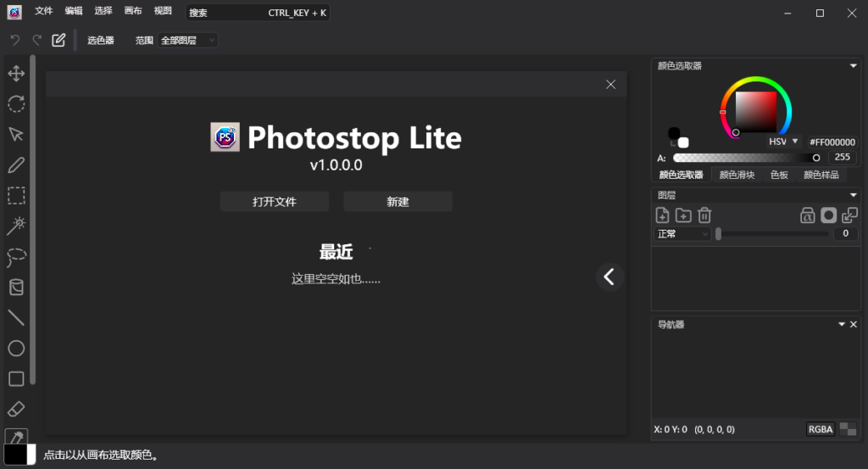The height and width of the screenshot is (469, 868).
Task: Open the 画布 menu
Action: point(133,11)
